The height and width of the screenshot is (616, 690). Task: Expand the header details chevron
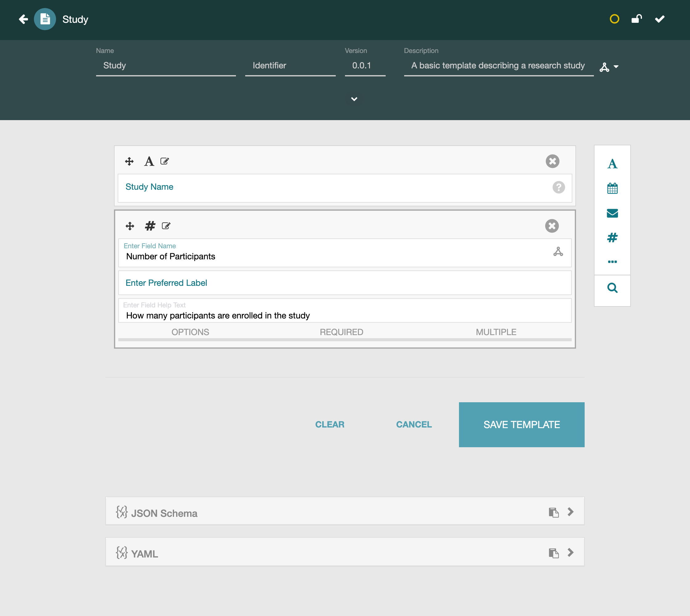(x=354, y=99)
